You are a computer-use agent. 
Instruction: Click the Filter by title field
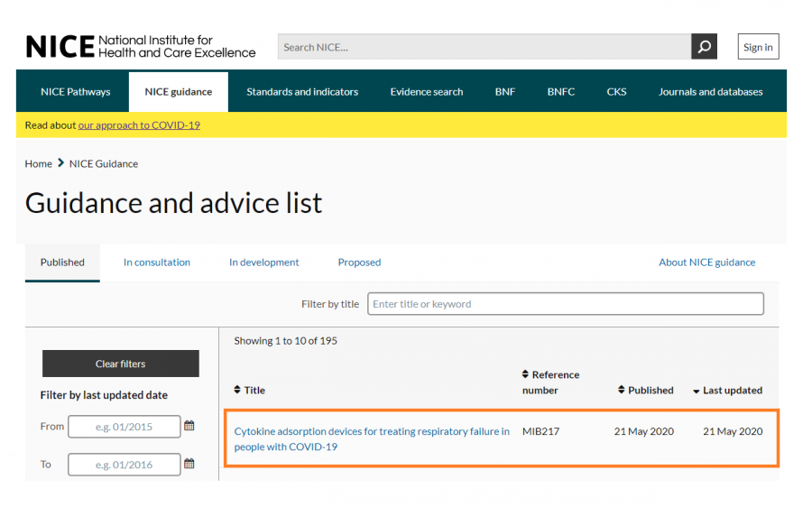click(565, 304)
